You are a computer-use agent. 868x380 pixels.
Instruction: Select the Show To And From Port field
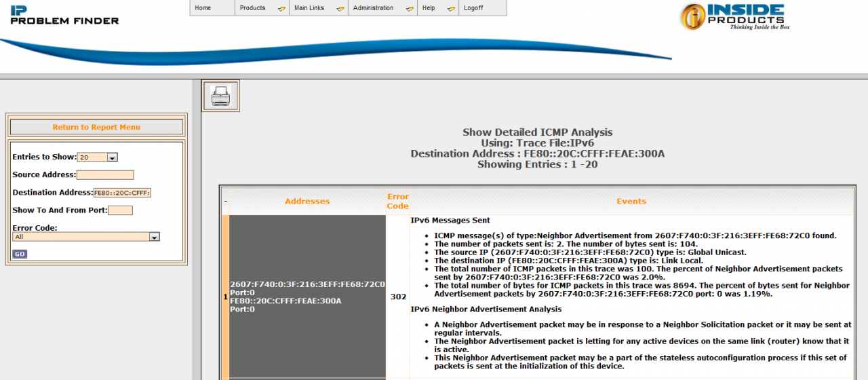click(x=120, y=210)
